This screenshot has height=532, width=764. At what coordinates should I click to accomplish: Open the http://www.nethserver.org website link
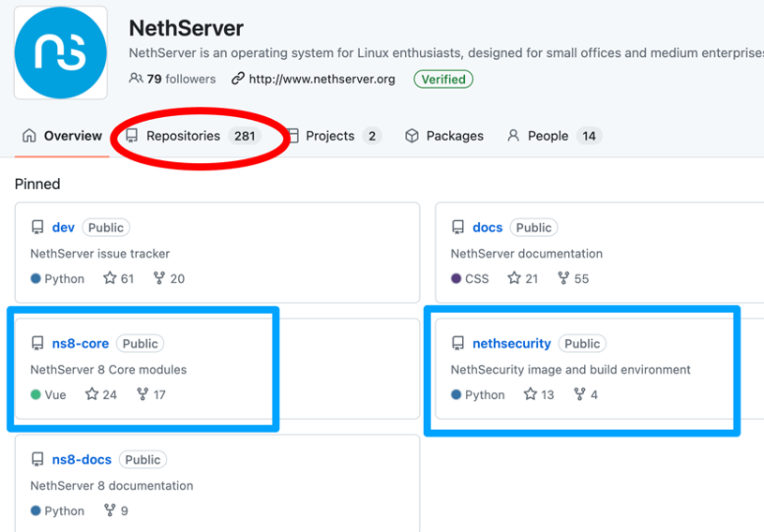(x=322, y=79)
